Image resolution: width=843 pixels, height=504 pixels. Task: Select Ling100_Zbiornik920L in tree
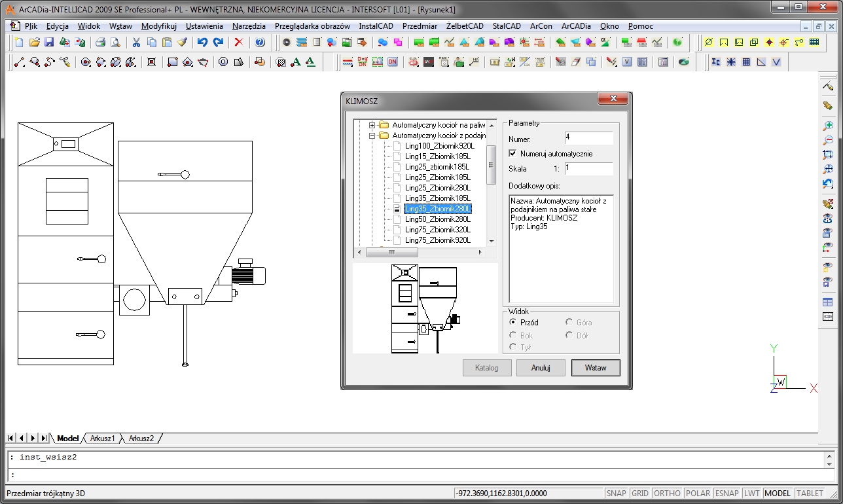coord(439,146)
